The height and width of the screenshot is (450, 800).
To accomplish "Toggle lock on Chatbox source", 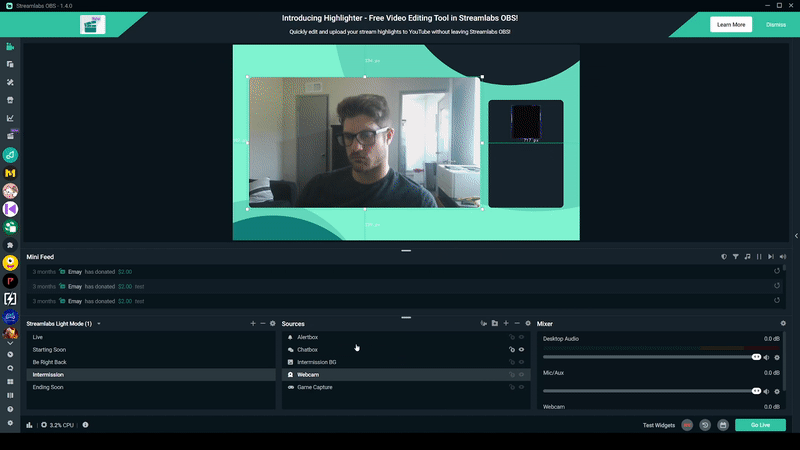I will [x=512, y=349].
